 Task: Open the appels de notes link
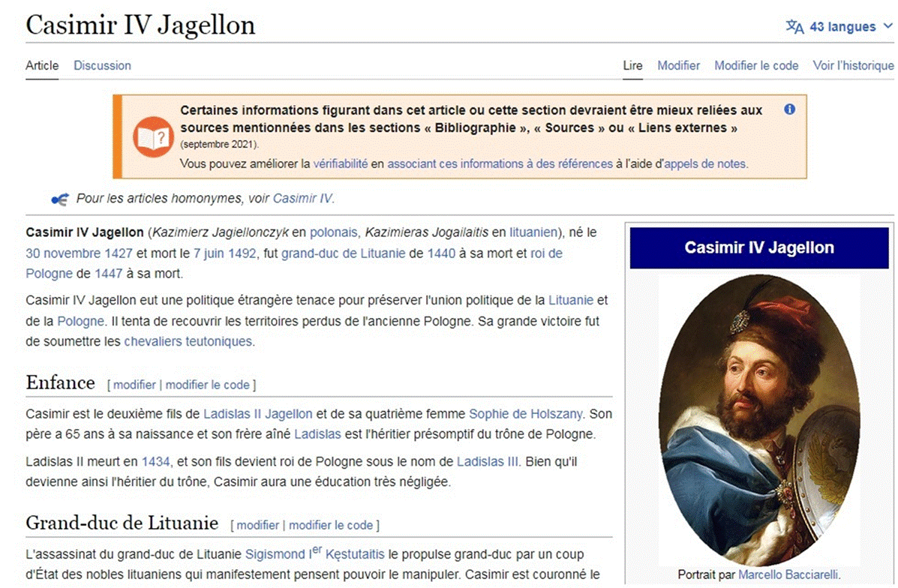point(704,163)
